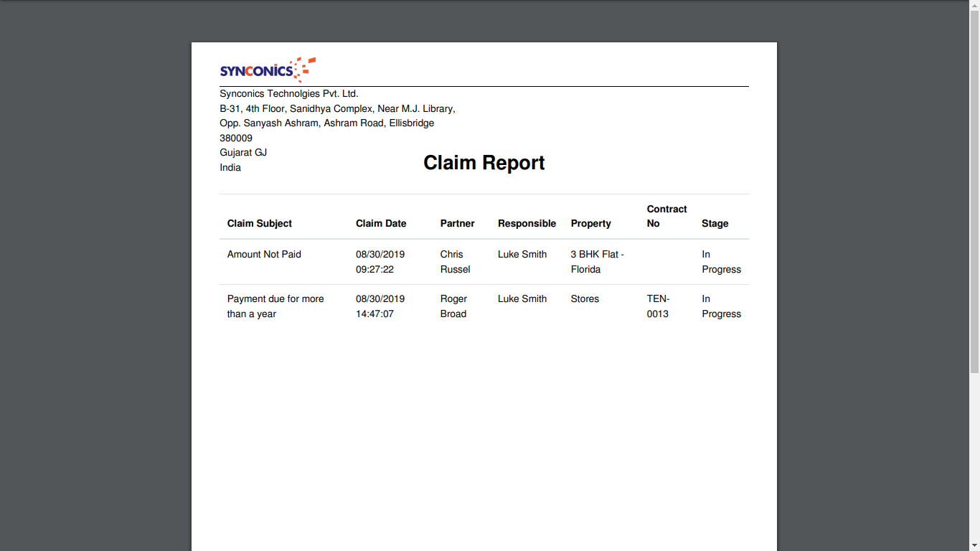Select the Amount Not Paid claim
The width and height of the screenshot is (980, 551).
pyautogui.click(x=264, y=255)
